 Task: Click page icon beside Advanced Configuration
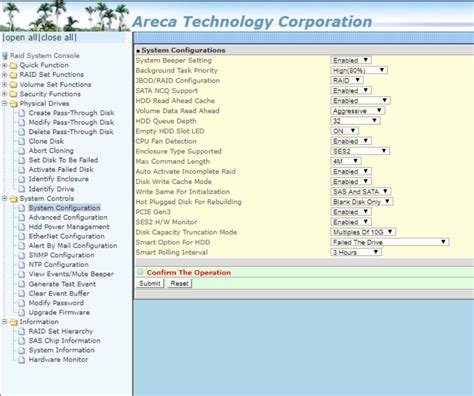tap(22, 217)
